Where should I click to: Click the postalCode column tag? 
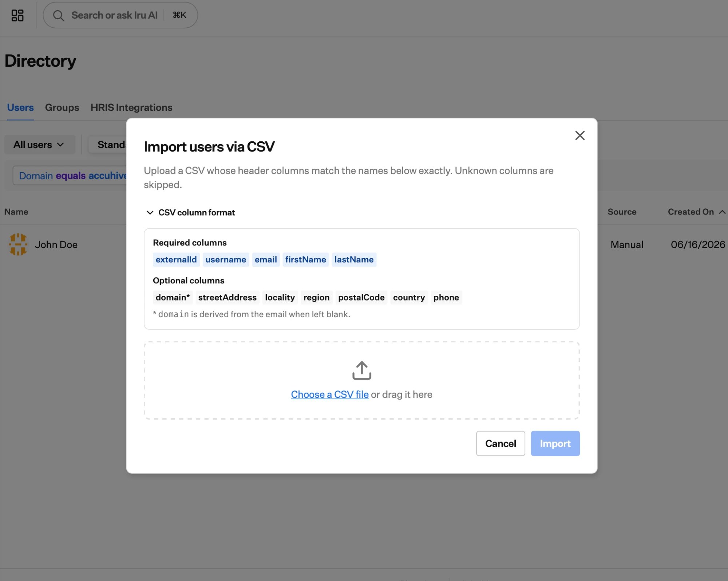361,298
